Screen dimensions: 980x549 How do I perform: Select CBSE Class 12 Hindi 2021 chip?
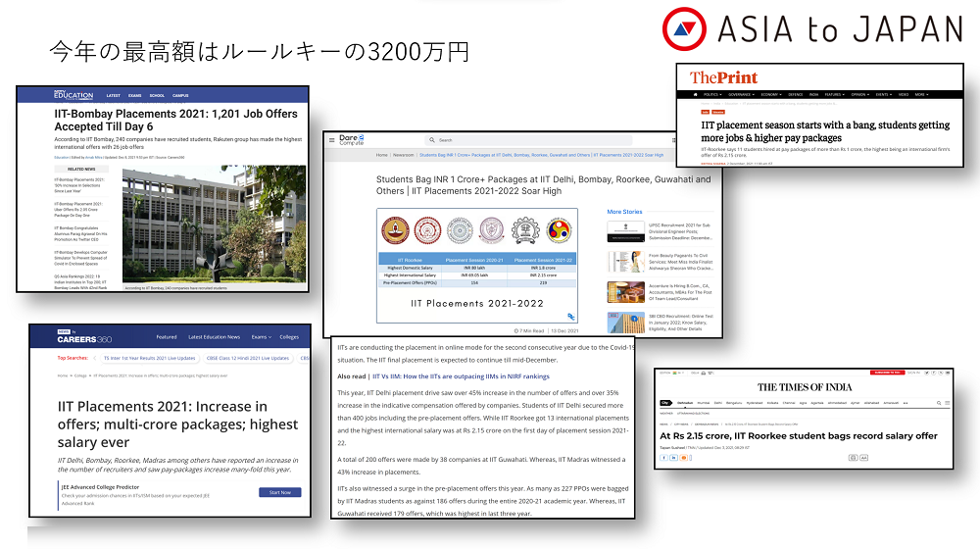(248, 358)
